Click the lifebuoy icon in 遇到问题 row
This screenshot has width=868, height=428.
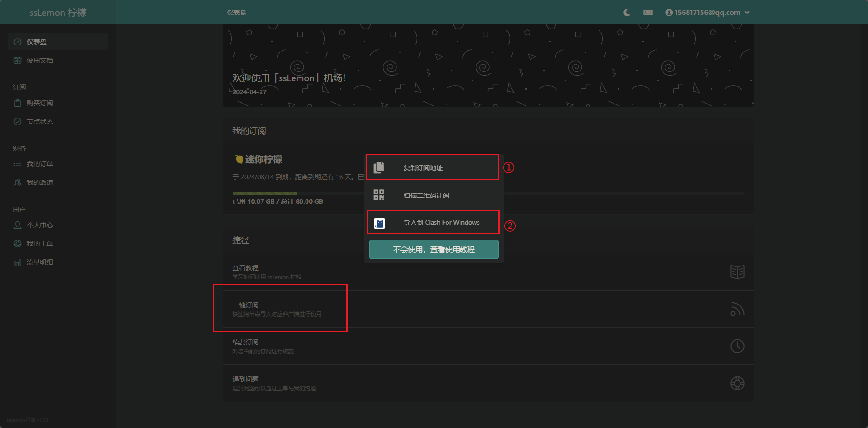[737, 383]
